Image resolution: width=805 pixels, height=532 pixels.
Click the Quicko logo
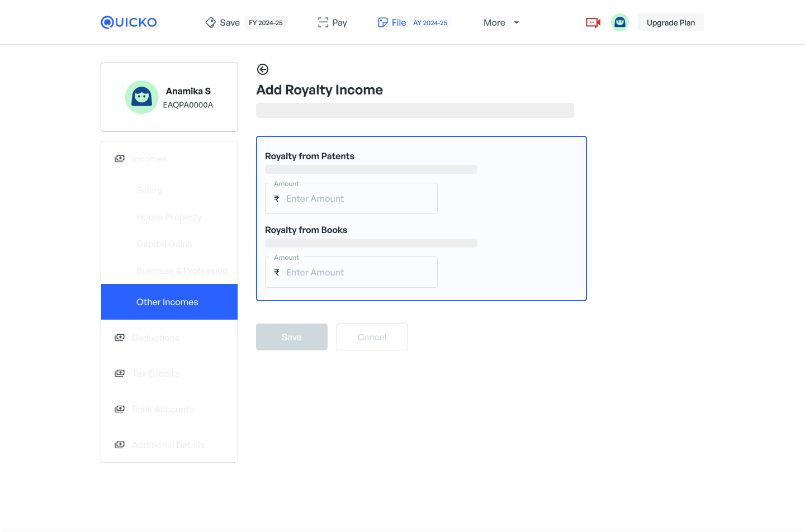tap(129, 22)
